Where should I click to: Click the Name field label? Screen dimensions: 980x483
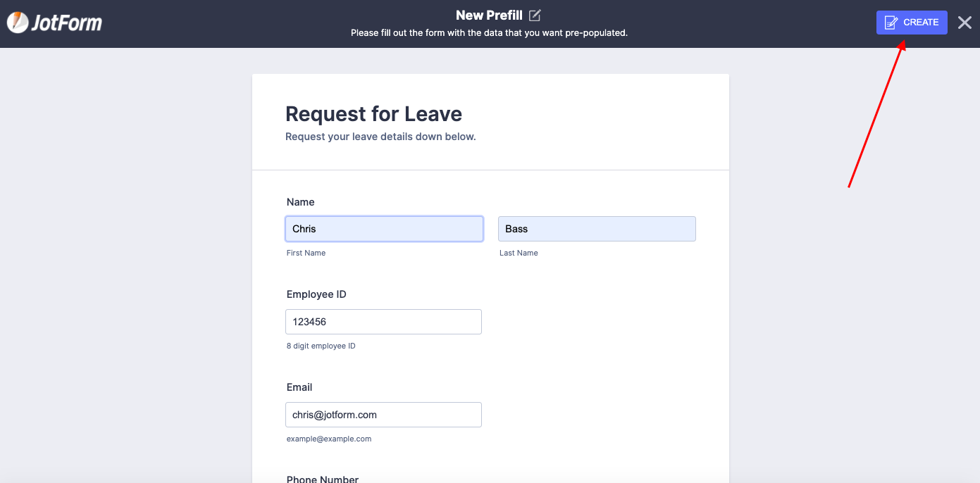[x=300, y=202]
